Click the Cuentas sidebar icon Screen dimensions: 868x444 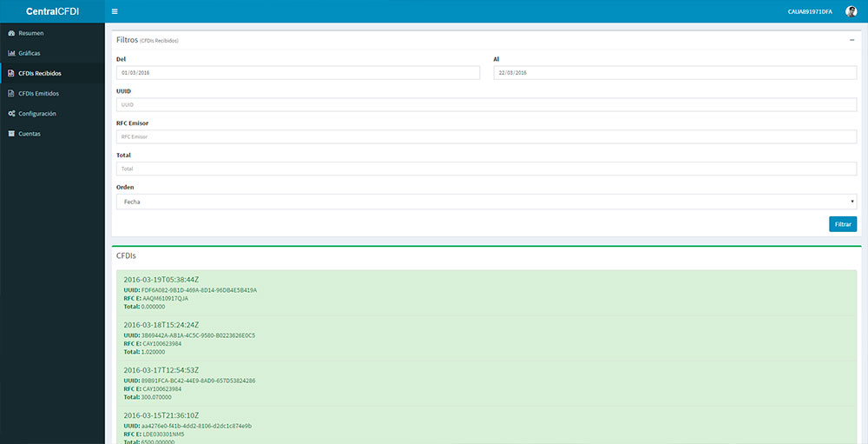(11, 134)
